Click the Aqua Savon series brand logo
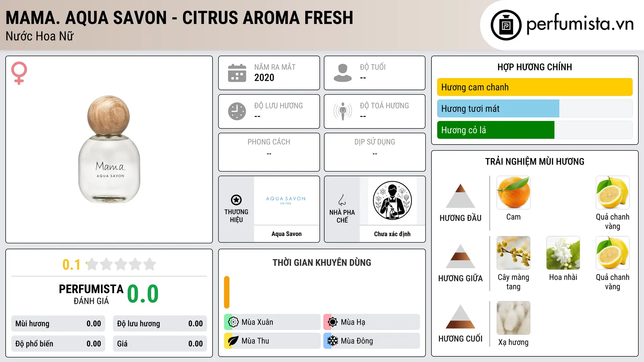The height and width of the screenshot is (362, 644). pos(286,200)
